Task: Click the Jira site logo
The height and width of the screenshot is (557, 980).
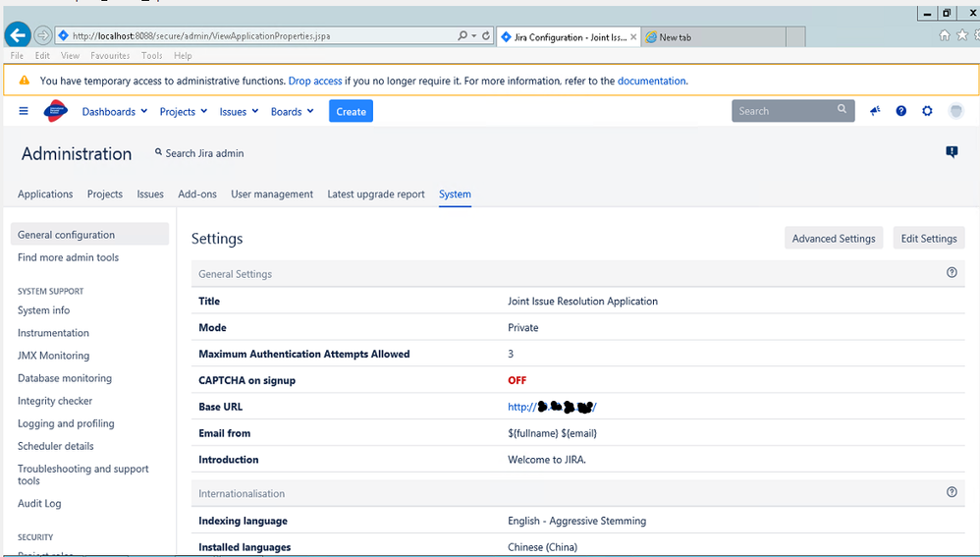Action: coord(56,111)
